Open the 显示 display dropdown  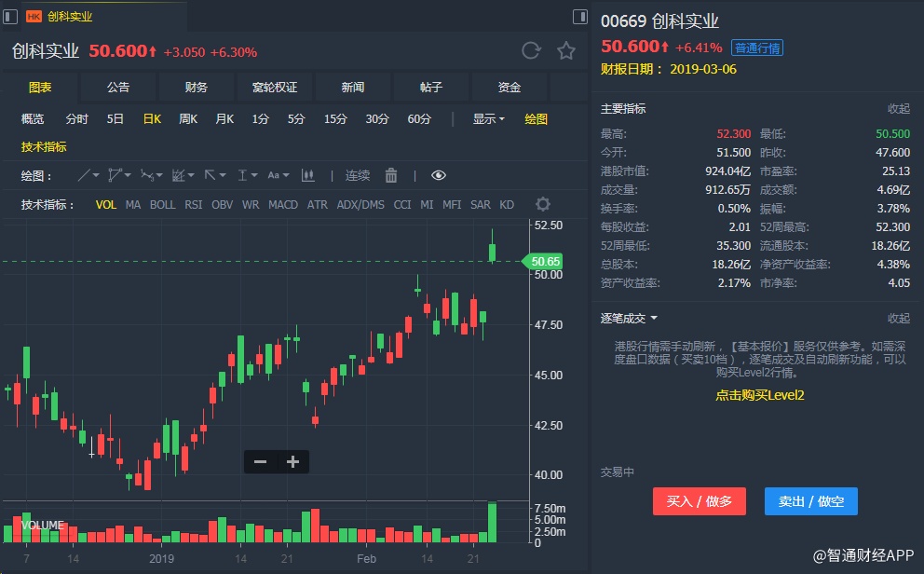[x=488, y=119]
